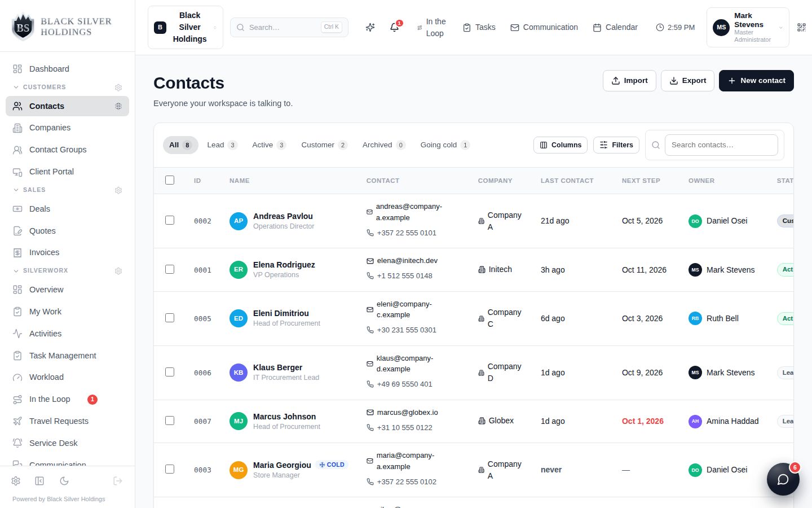Select checkbox for Eleni Dimitriou row
812x508 pixels.
click(x=170, y=318)
